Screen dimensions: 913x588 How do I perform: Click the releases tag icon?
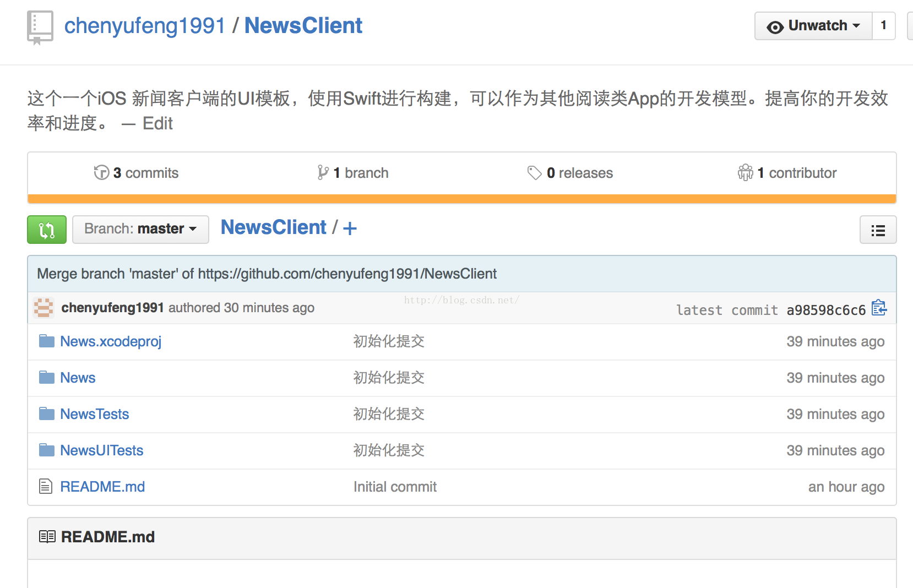coord(534,173)
